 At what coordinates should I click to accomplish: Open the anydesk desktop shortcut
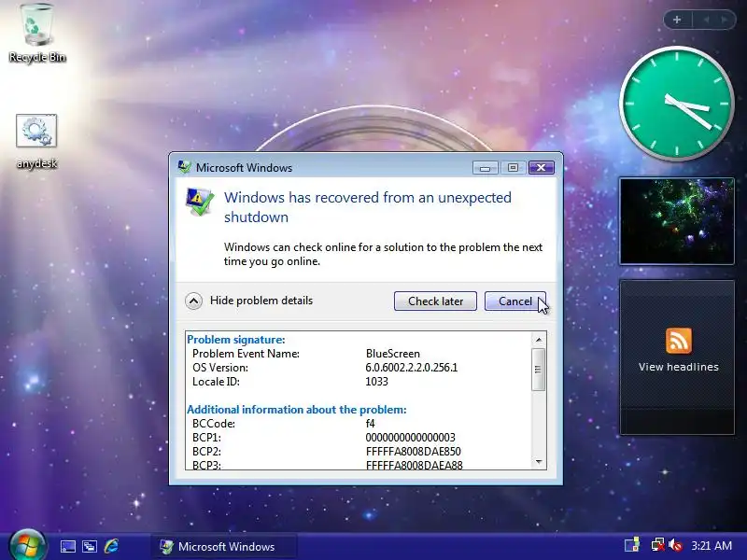pyautogui.click(x=36, y=141)
